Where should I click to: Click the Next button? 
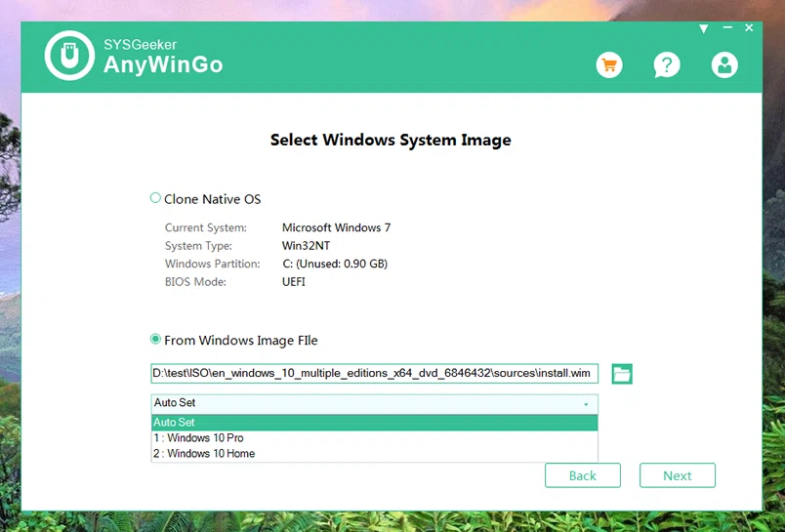click(x=678, y=475)
